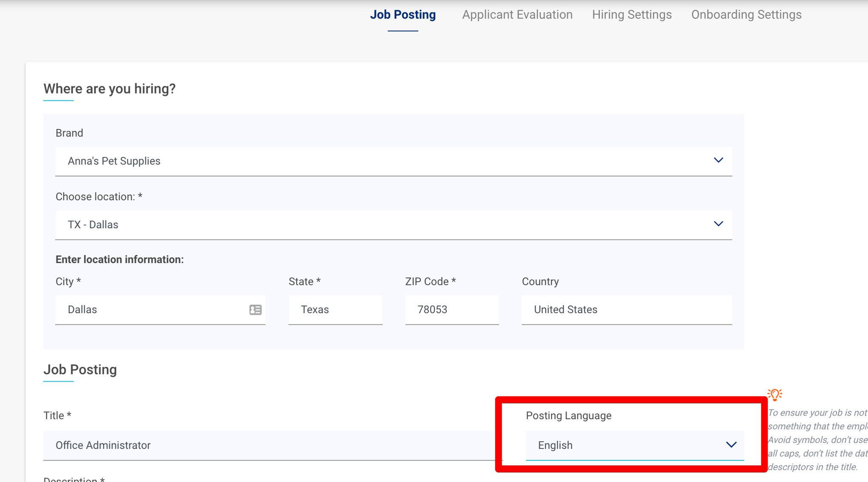The image size is (868, 482).
Task: Click the lightbulb tip icon
Action: (x=774, y=394)
